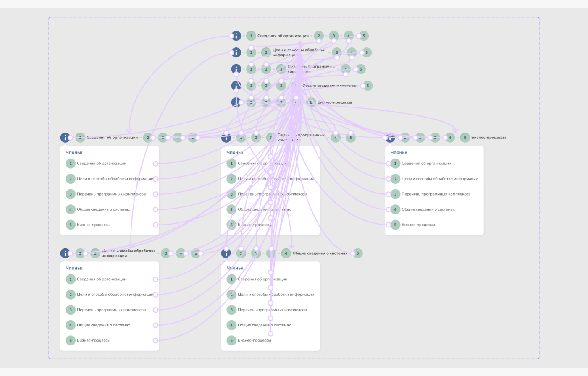Click info icon in topmost Сведения об организации row
The width and height of the screenshot is (588, 376).
(x=236, y=36)
